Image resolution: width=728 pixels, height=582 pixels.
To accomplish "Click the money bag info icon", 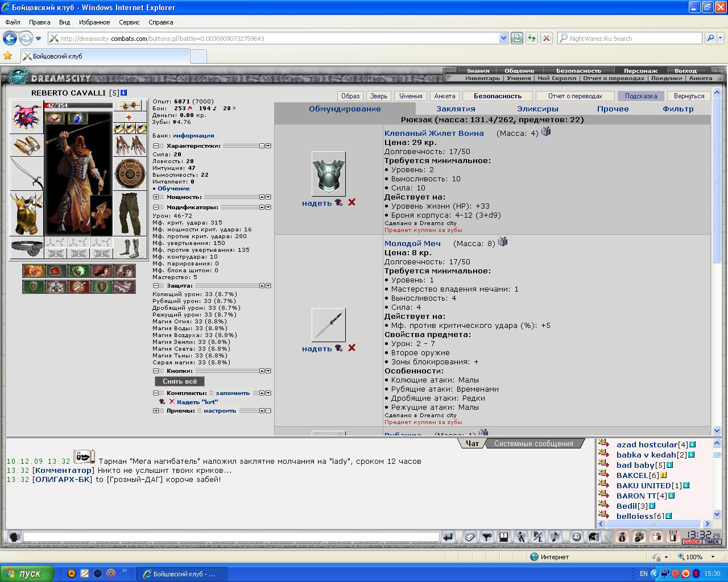I will click(622, 537).
